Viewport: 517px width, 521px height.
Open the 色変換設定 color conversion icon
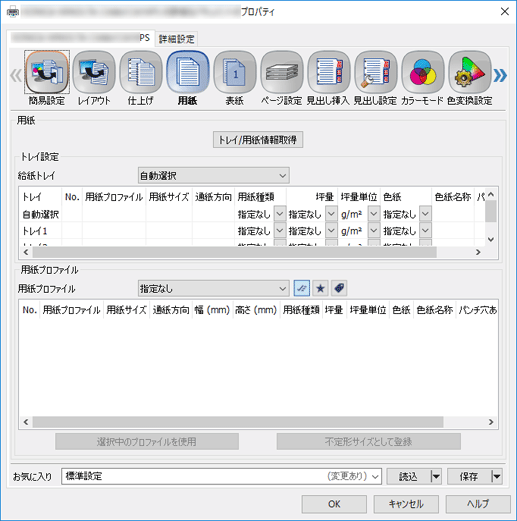pyautogui.click(x=470, y=72)
